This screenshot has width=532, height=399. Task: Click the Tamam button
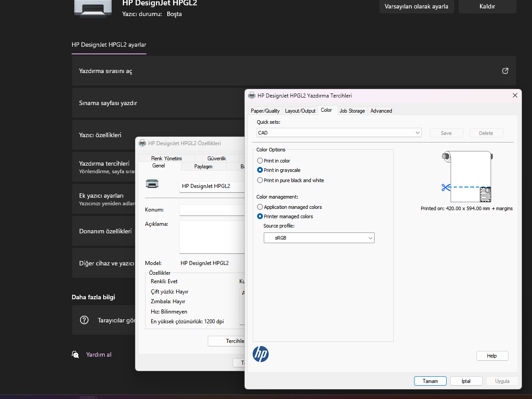(x=430, y=381)
